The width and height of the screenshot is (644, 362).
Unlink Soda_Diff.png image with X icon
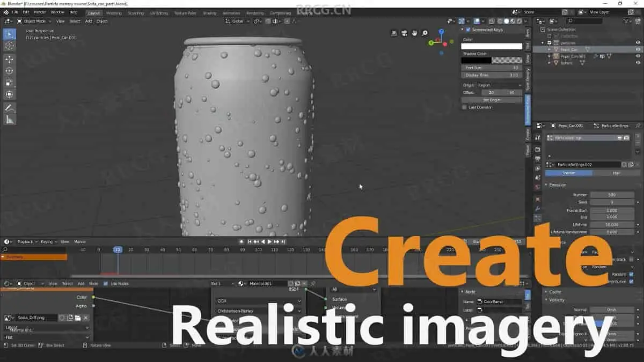click(85, 317)
